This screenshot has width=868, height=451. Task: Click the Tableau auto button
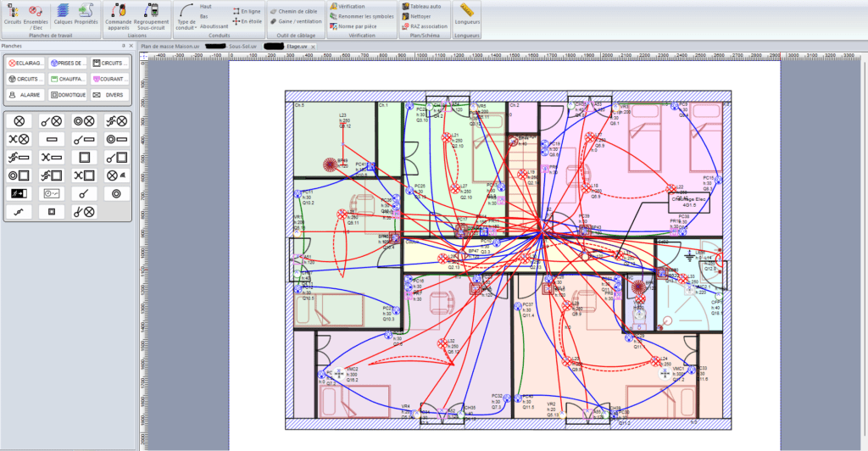coord(422,7)
